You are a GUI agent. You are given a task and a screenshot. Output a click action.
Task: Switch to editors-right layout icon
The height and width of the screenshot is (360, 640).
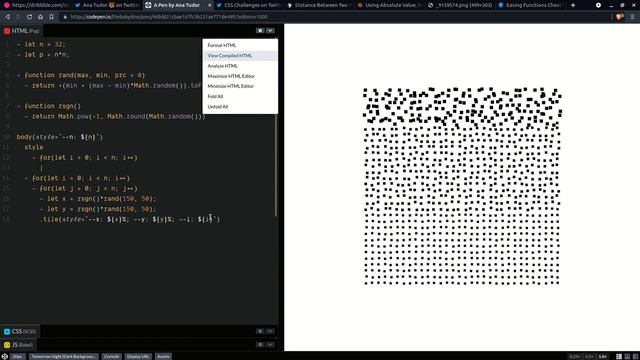pyautogui.click(x=636, y=356)
